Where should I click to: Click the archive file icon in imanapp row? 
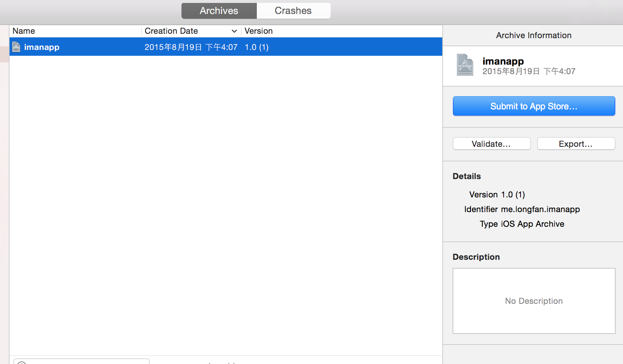click(x=16, y=47)
